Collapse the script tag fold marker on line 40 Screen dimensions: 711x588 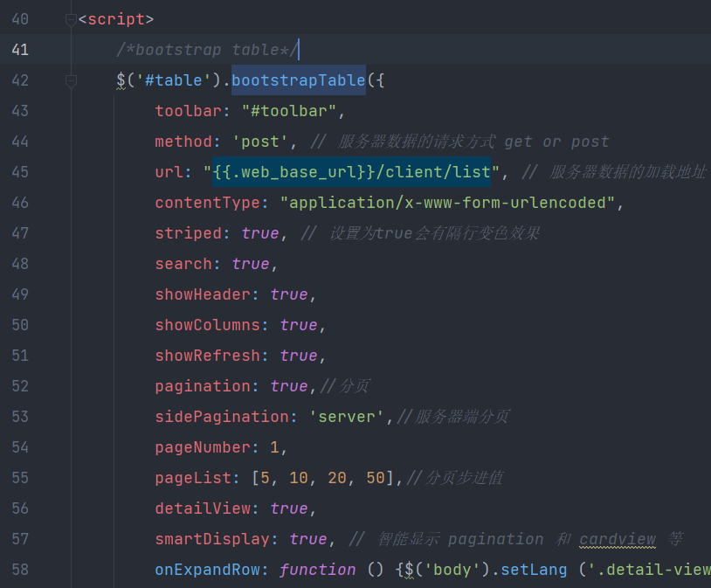(x=71, y=19)
